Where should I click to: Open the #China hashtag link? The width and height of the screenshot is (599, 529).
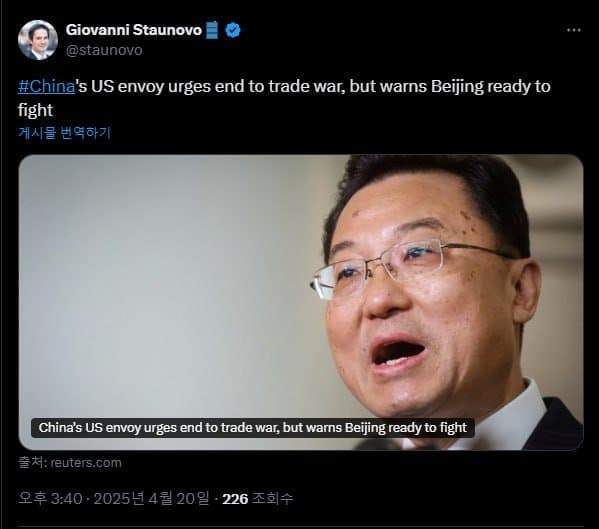pos(46,86)
